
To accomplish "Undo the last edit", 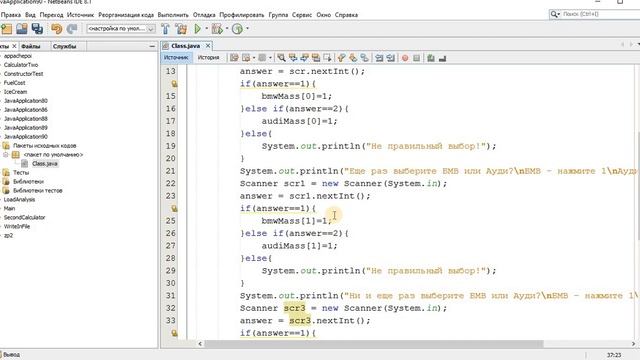I will [x=56, y=29].
